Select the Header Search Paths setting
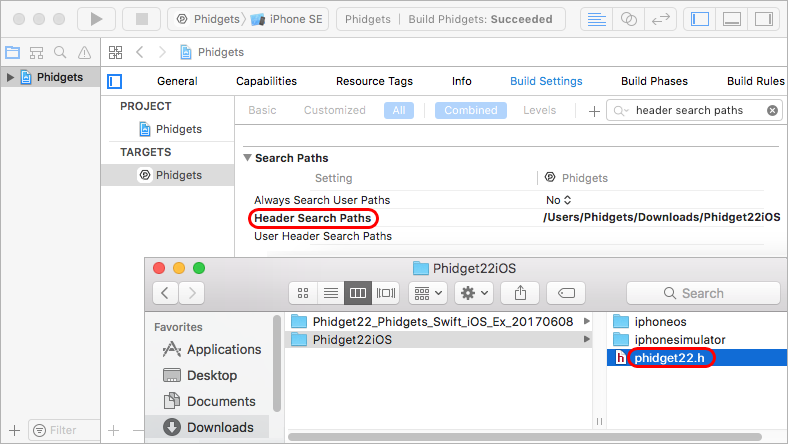Screen dimensions: 788x444 coord(313,218)
